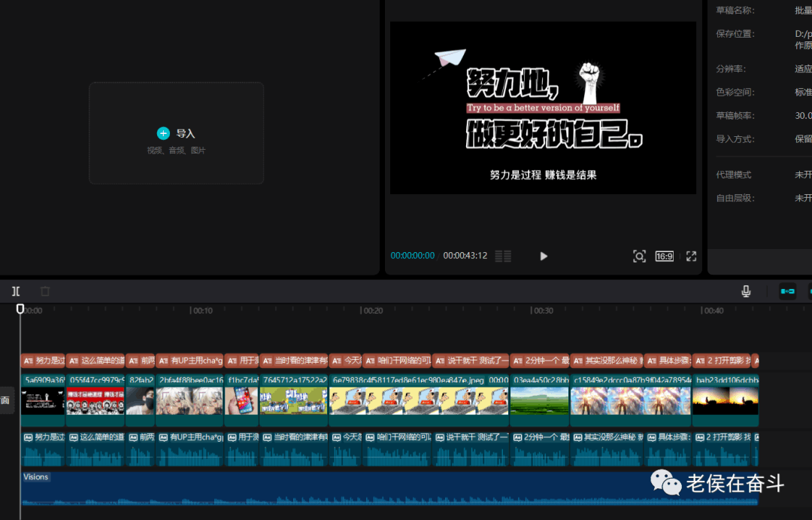Select the split tool in the timeline toolbar
Viewport: 812px width, 520px height.
click(x=16, y=291)
